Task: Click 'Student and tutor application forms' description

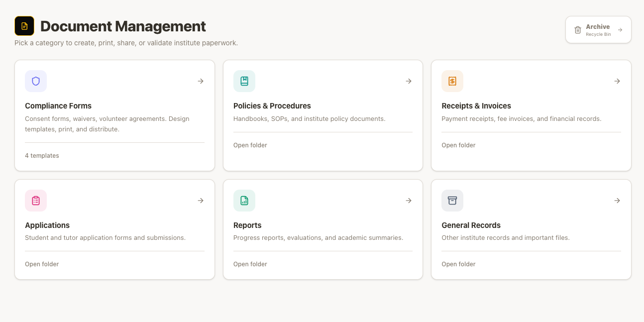Action: coord(105,238)
